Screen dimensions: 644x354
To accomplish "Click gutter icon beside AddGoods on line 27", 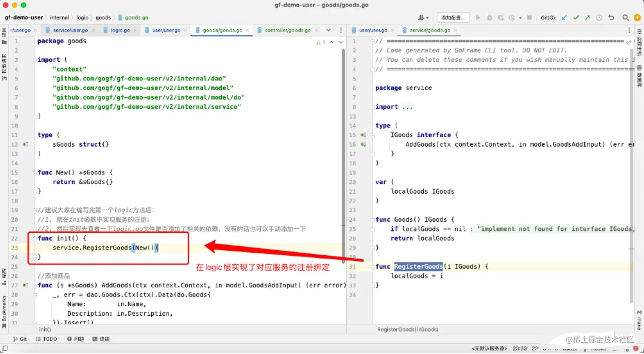I will pos(26,285).
